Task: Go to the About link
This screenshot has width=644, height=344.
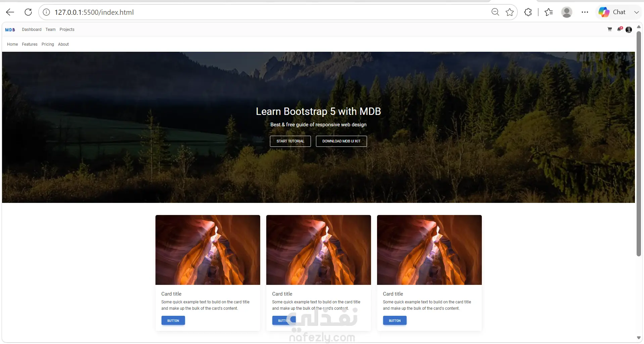Action: [x=63, y=44]
